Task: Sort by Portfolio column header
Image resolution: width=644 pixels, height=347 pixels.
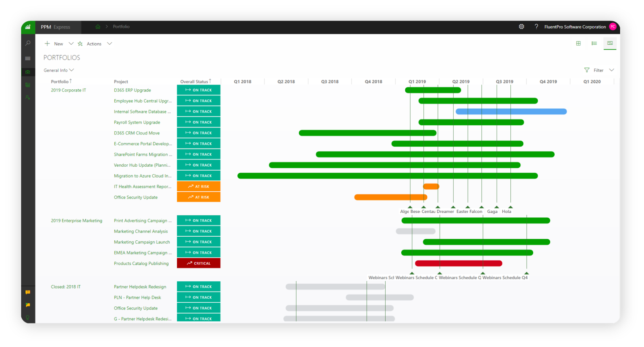Action: pyautogui.click(x=61, y=81)
